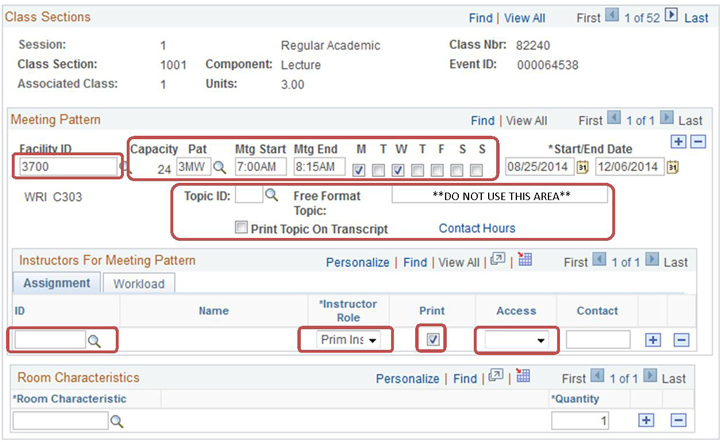The image size is (720, 442).
Task: Enable Print Topic On Transcript checkbox
Action: (241, 228)
